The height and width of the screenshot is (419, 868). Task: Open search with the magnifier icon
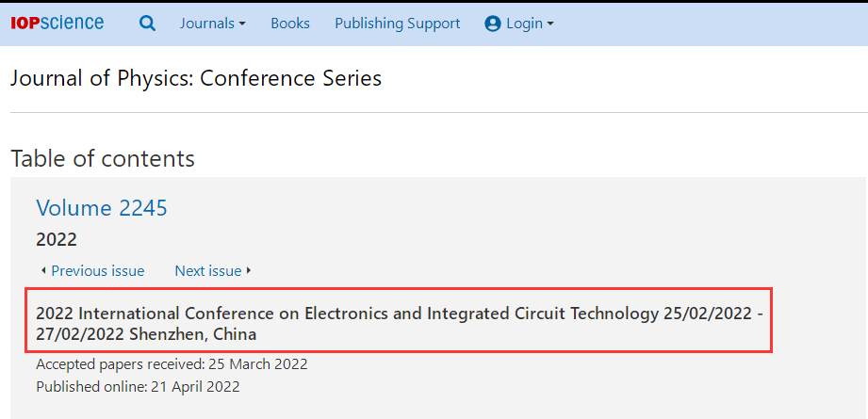(x=147, y=24)
